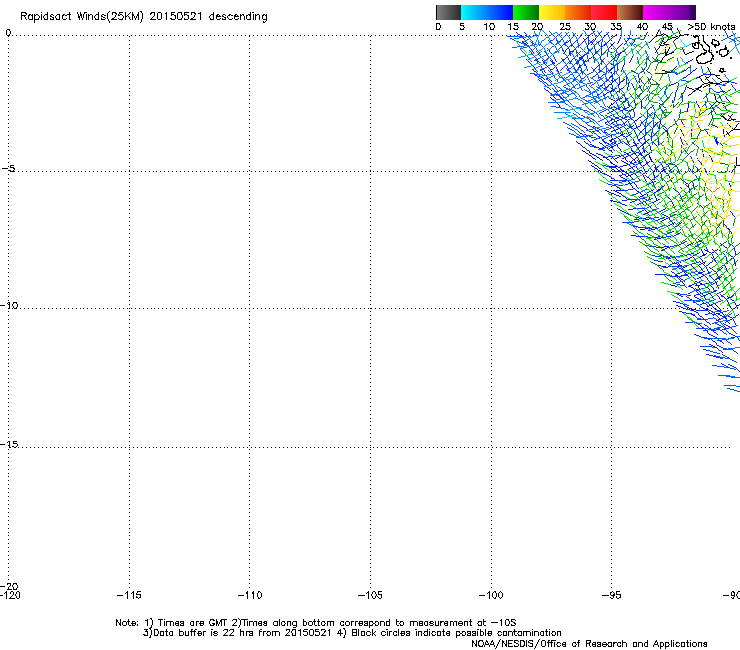Click the NOAA/NESDIS/Office of Research and Applications credit

(589, 644)
